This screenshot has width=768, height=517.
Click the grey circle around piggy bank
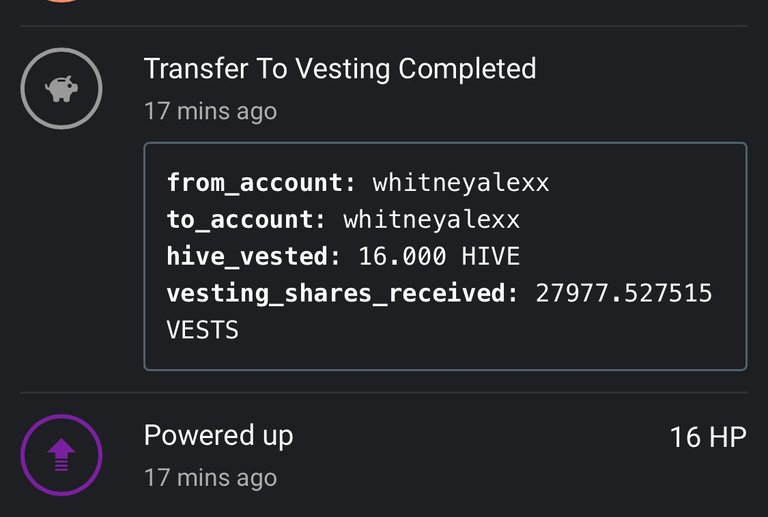61,89
